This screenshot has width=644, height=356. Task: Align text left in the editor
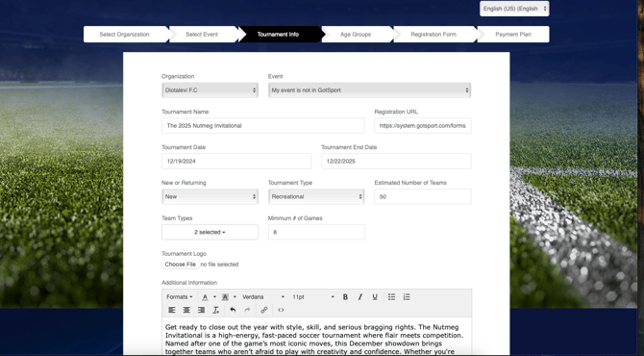(x=172, y=310)
